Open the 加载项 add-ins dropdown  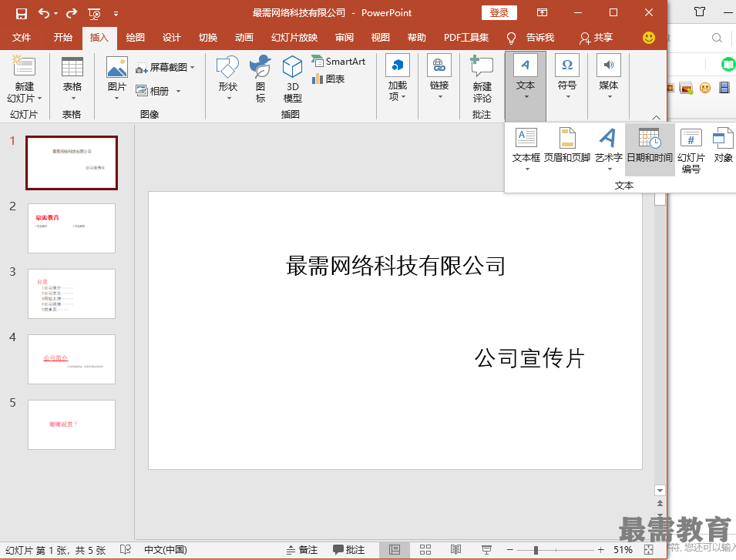397,77
